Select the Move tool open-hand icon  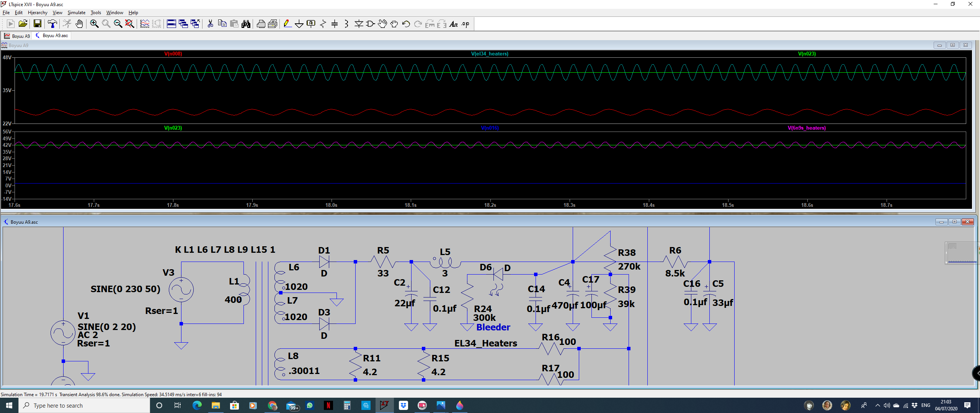(x=382, y=24)
